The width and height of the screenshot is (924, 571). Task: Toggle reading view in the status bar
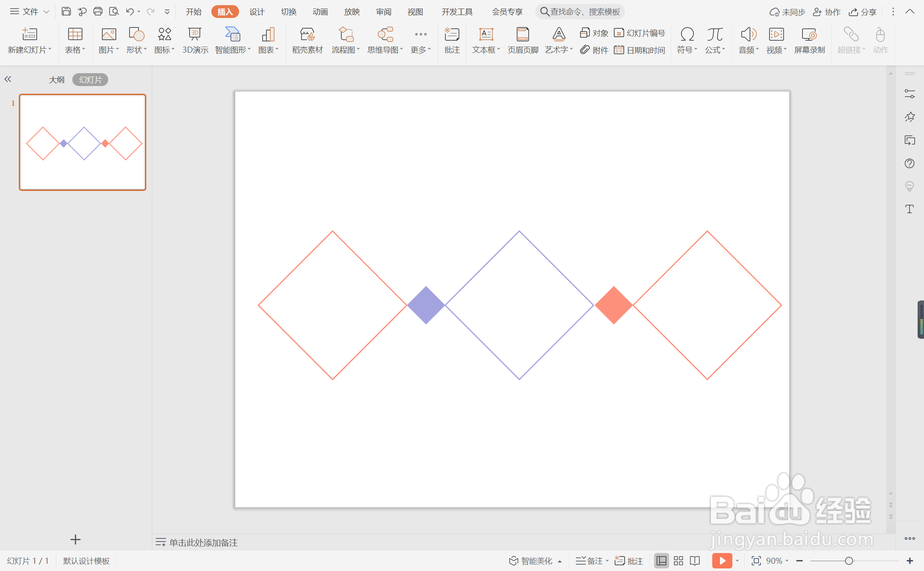click(x=695, y=561)
